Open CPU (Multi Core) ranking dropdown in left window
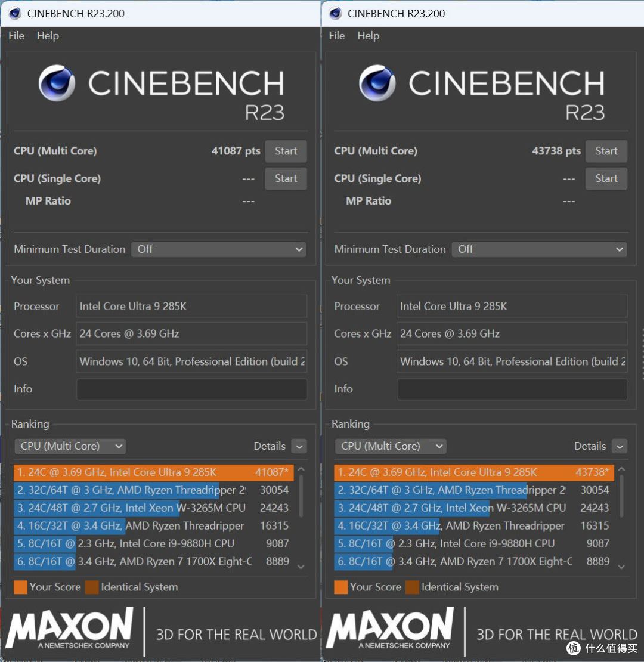 click(70, 446)
